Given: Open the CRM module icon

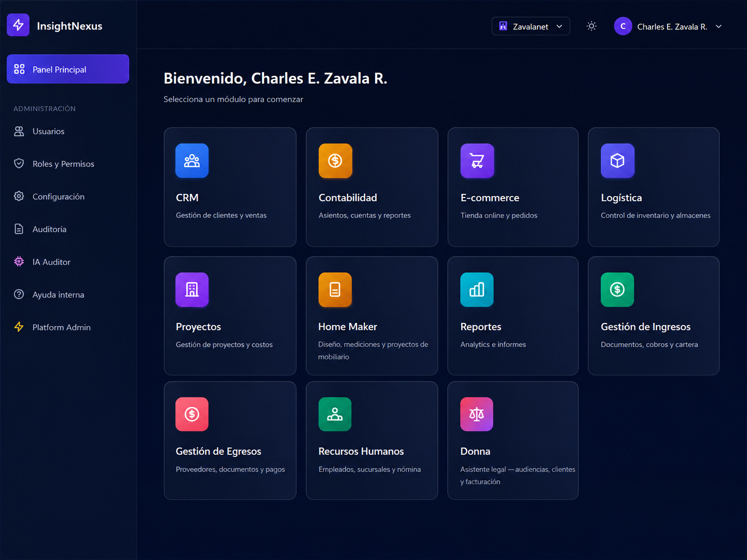Looking at the screenshot, I should (x=192, y=161).
